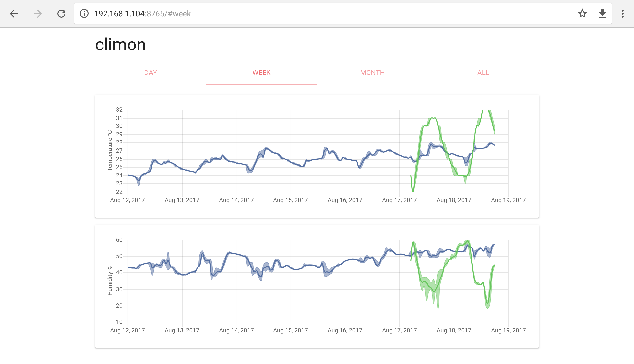Switch to the MONTH view
Screen dimensions: 634x364
tap(372, 73)
